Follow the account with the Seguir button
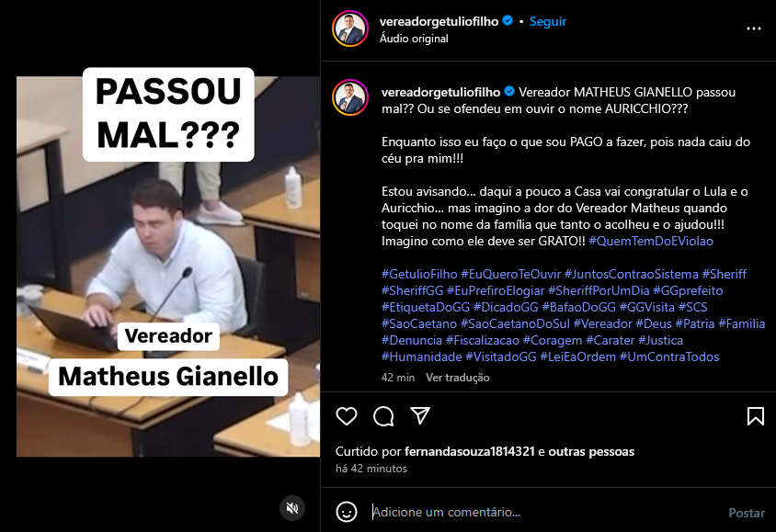 tap(548, 21)
